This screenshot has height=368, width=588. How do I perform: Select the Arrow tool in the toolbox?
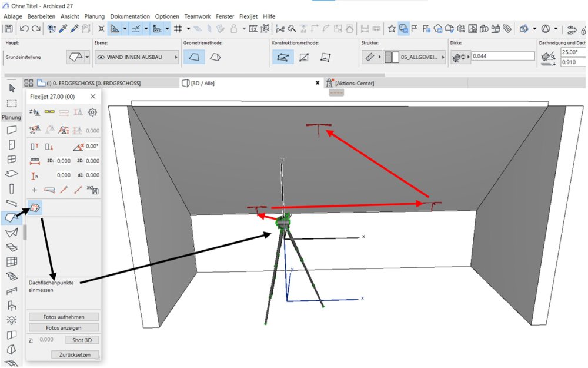tap(11, 88)
